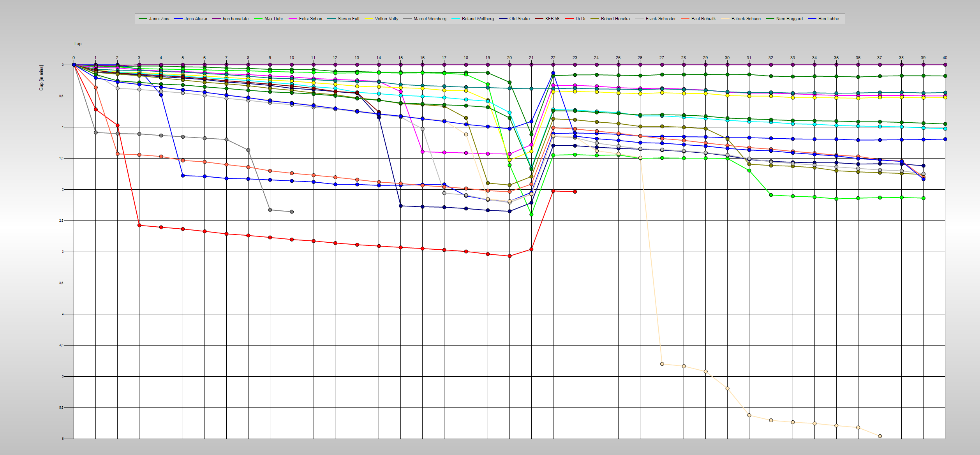Click the 0.5 gap axis tick label
980x455 pixels.
[x=61, y=96]
